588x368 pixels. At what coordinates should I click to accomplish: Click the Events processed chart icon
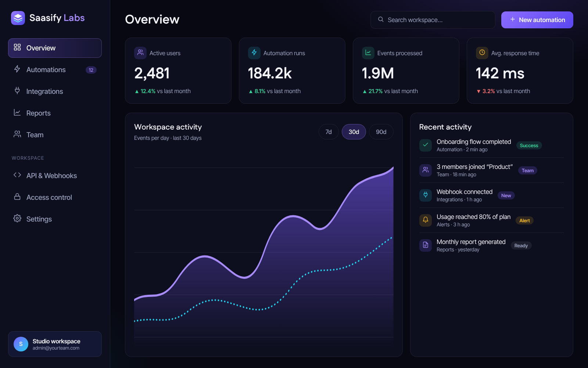pos(368,53)
